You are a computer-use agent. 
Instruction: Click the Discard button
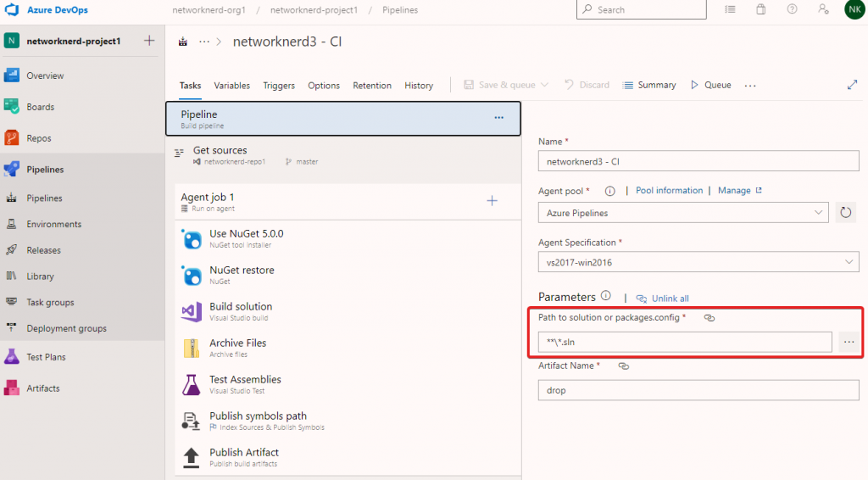click(x=587, y=85)
